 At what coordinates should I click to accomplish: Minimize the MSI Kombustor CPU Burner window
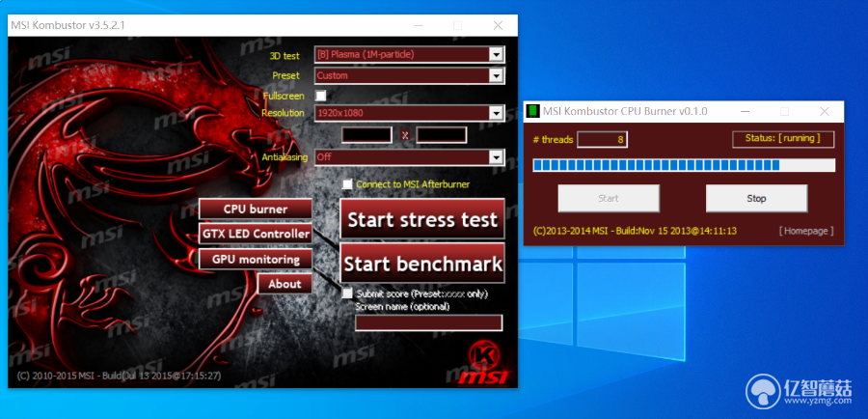[746, 111]
